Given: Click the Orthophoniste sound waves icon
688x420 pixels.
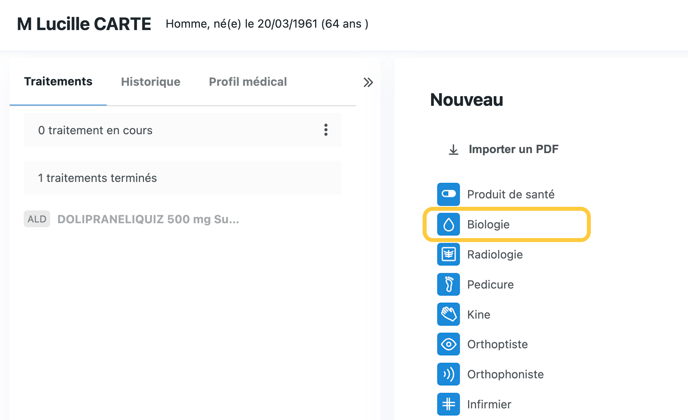Looking at the screenshot, I should coord(448,374).
